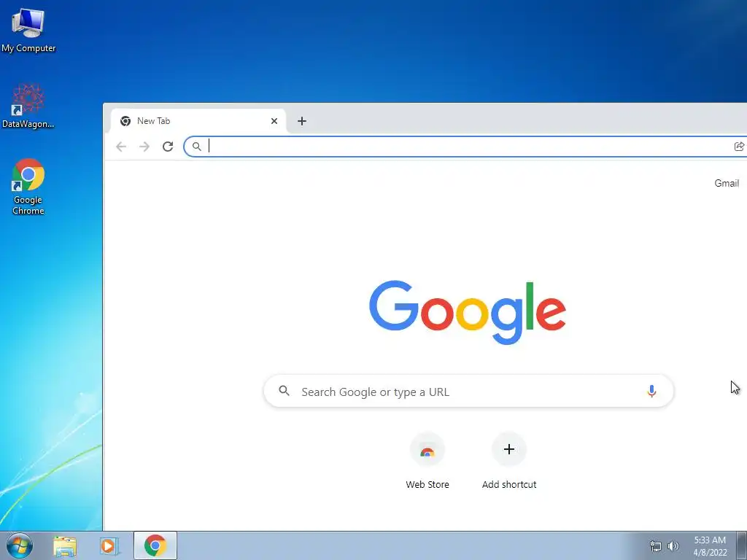Click Show desktop strip at taskbar end
The width and height of the screenshot is (747, 560).
coord(742,545)
